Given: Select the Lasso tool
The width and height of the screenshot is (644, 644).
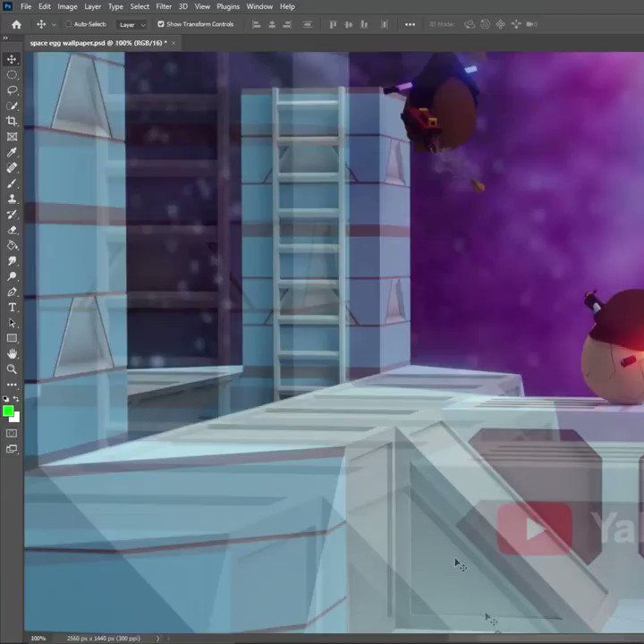Looking at the screenshot, I should pyautogui.click(x=12, y=90).
